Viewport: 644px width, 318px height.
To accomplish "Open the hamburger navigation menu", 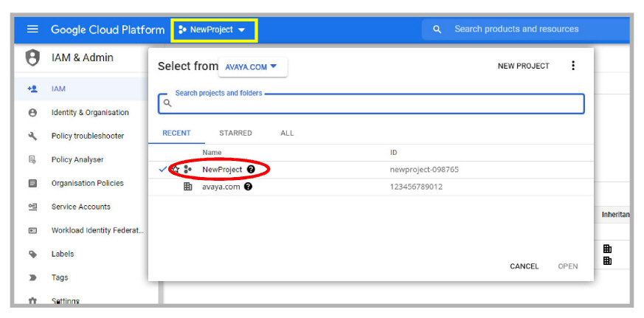I will click(x=32, y=30).
